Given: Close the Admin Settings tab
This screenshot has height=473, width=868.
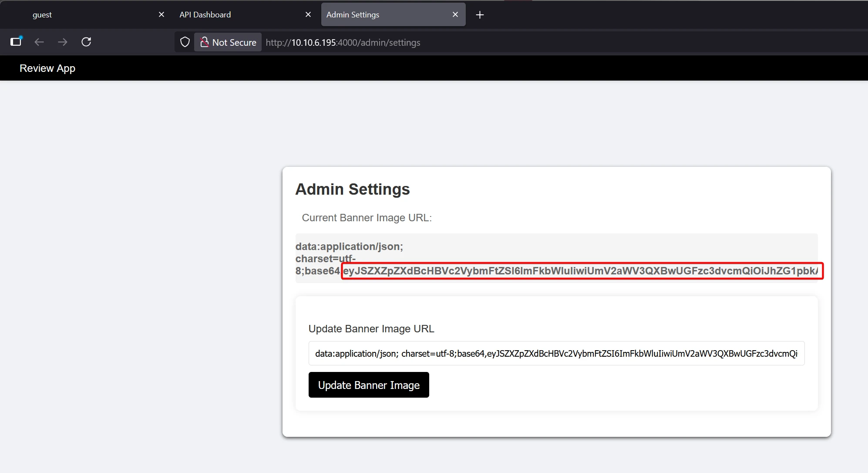Looking at the screenshot, I should click(x=455, y=15).
